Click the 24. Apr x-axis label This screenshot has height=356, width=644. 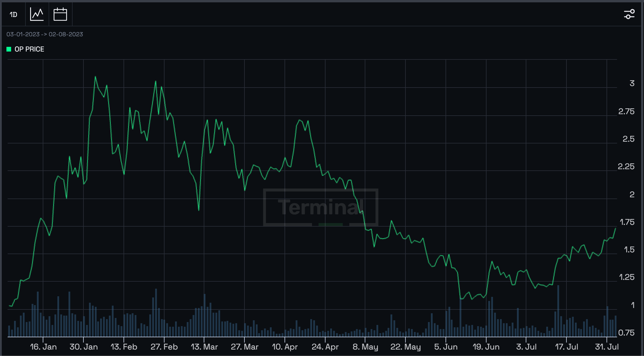point(325,347)
